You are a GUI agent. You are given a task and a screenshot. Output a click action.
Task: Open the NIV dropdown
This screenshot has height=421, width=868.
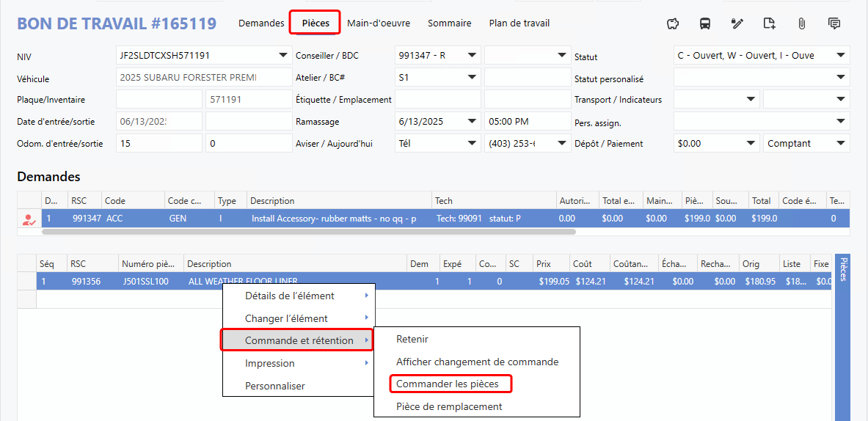coord(283,56)
